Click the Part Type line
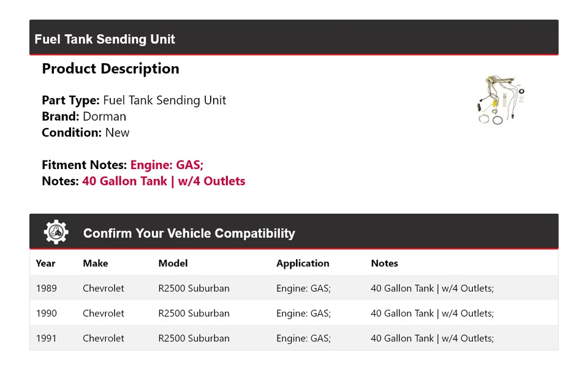The width and height of the screenshot is (588, 370). pyautogui.click(x=134, y=100)
